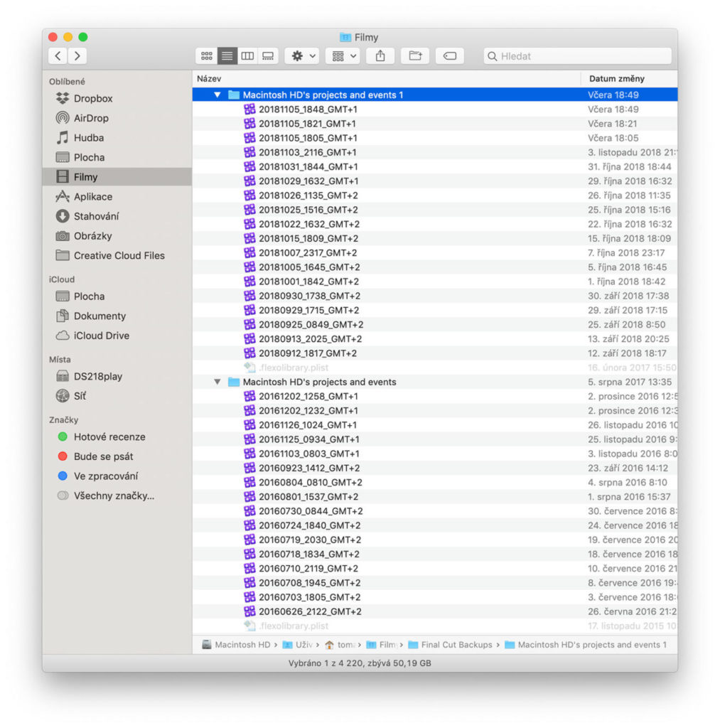The height and width of the screenshot is (728, 720).
Task: Open the tag editor toolbar icon
Action: 449,55
